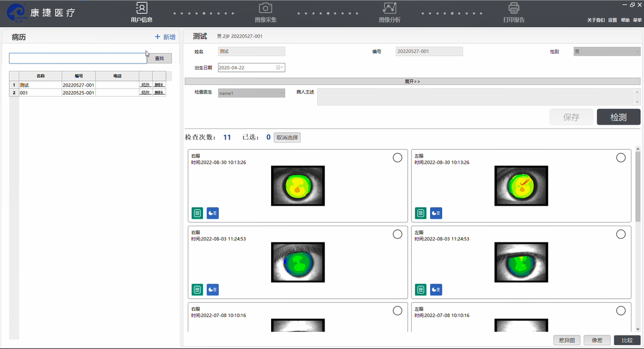Expand the 展开>> details bar
The height and width of the screenshot is (349, 644).
point(412,81)
